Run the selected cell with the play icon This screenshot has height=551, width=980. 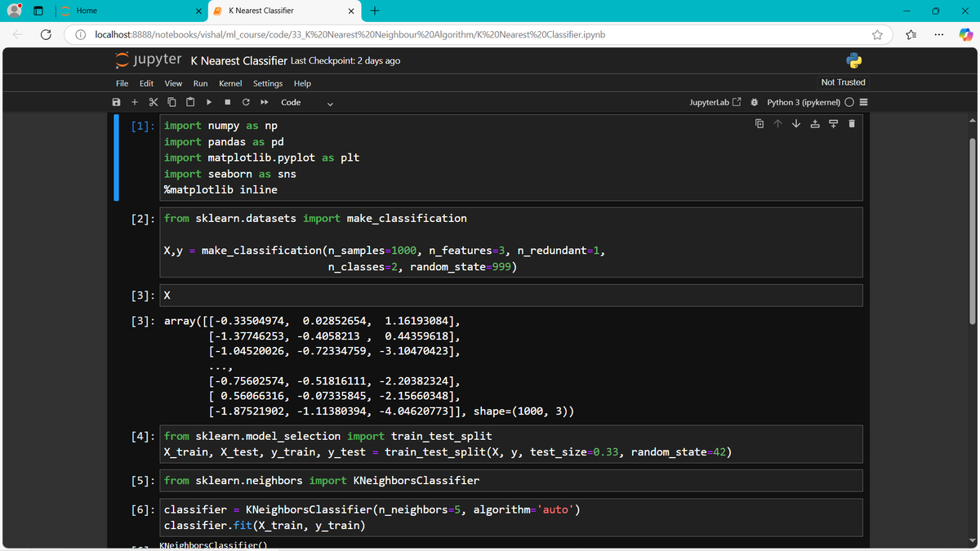pyautogui.click(x=209, y=103)
